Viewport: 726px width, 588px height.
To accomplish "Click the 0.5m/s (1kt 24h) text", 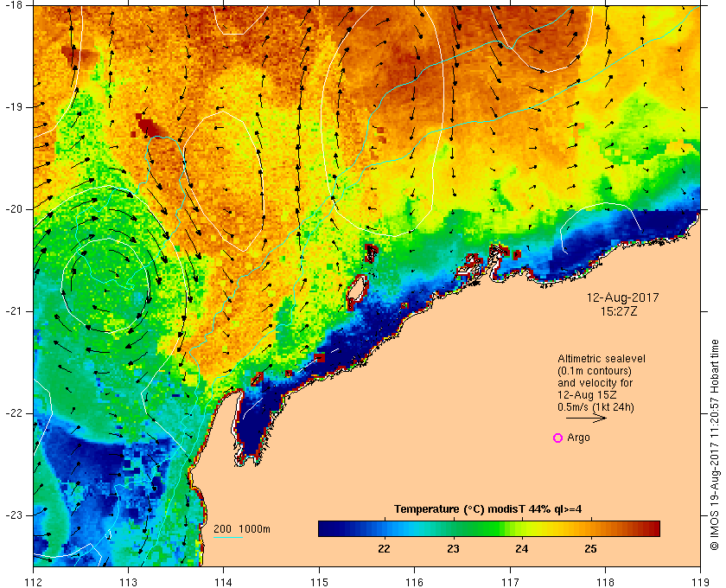I will point(595,407).
